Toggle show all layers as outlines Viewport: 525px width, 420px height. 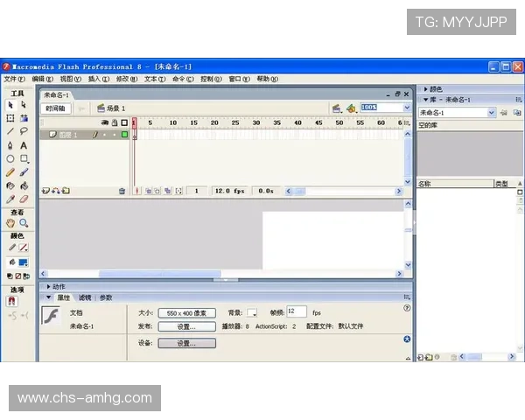click(x=124, y=122)
